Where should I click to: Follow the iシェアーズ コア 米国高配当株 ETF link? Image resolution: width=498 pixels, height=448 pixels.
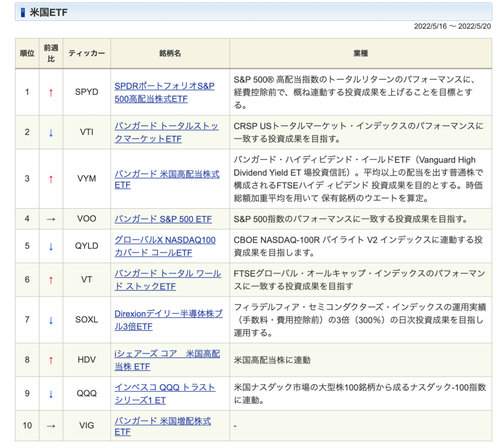[x=167, y=360]
